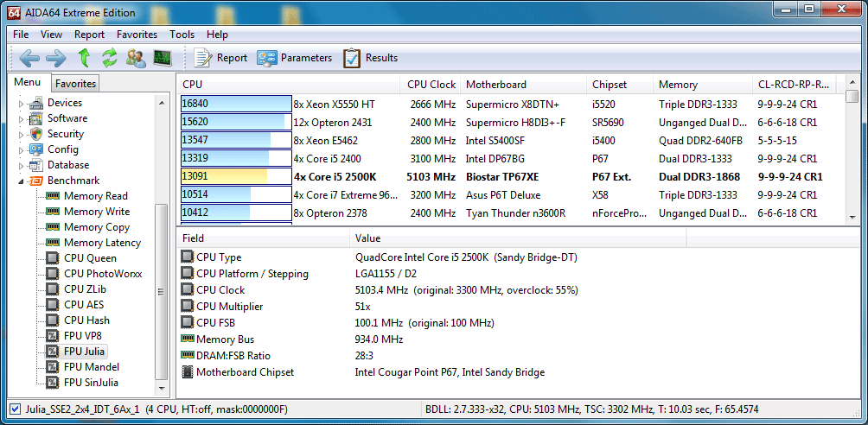
Task: Click the Back navigation arrow icon
Action: coord(29,58)
